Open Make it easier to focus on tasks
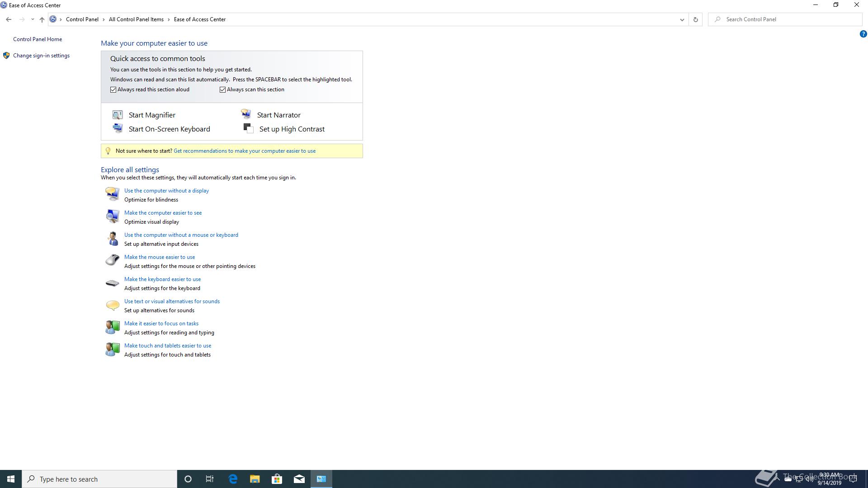The height and width of the screenshot is (488, 868). (x=161, y=324)
